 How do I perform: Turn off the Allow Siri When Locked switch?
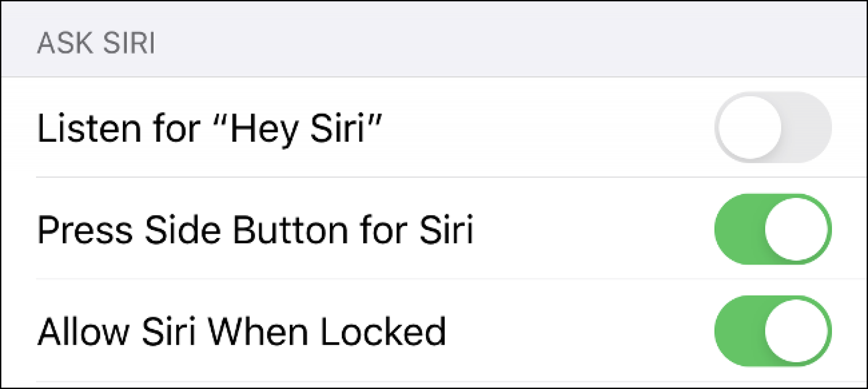[773, 331]
